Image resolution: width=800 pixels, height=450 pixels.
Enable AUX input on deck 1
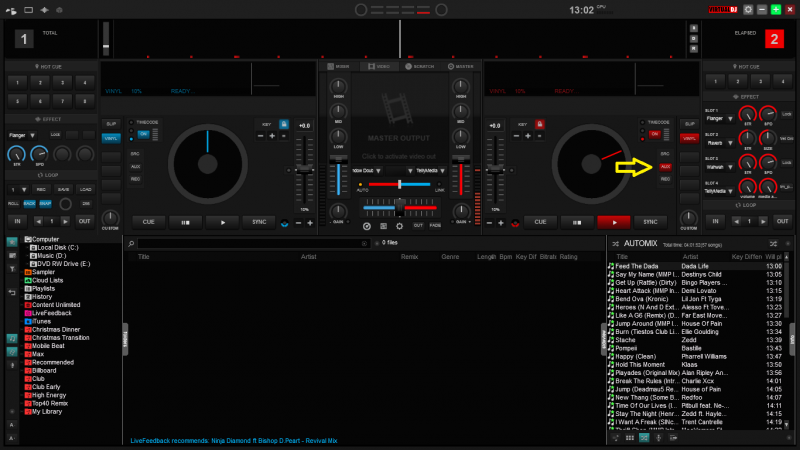click(x=135, y=167)
